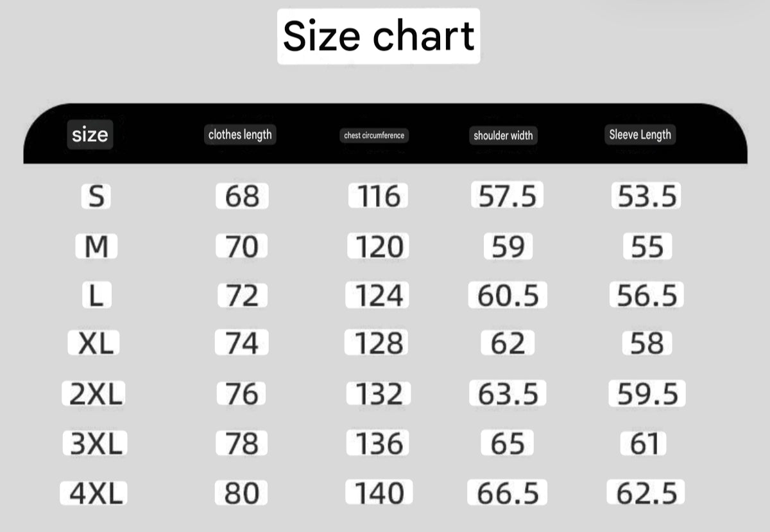Image resolution: width=770 pixels, height=532 pixels.
Task: Click the clothes length value 68
Action: click(x=242, y=196)
